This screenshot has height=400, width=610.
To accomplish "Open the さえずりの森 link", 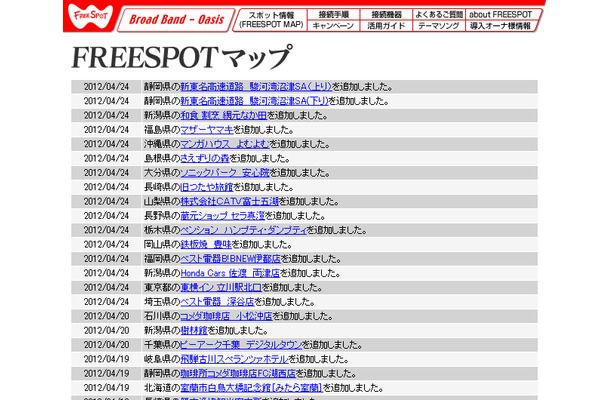I will point(205,158).
